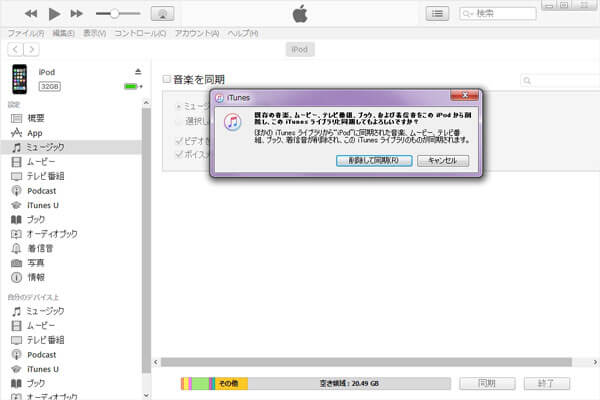The width and height of the screenshot is (600, 400).
Task: Toggle the ボイス checkbox behind the dialog
Action: (179, 154)
